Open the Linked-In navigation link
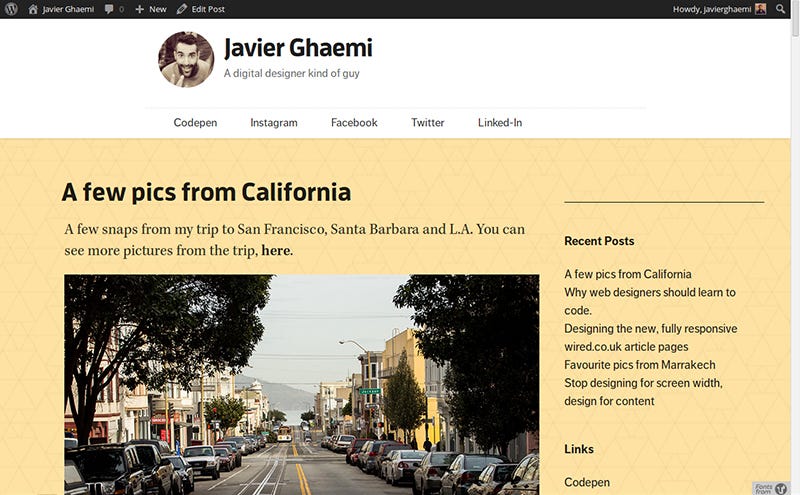This screenshot has width=800, height=495. [x=500, y=122]
